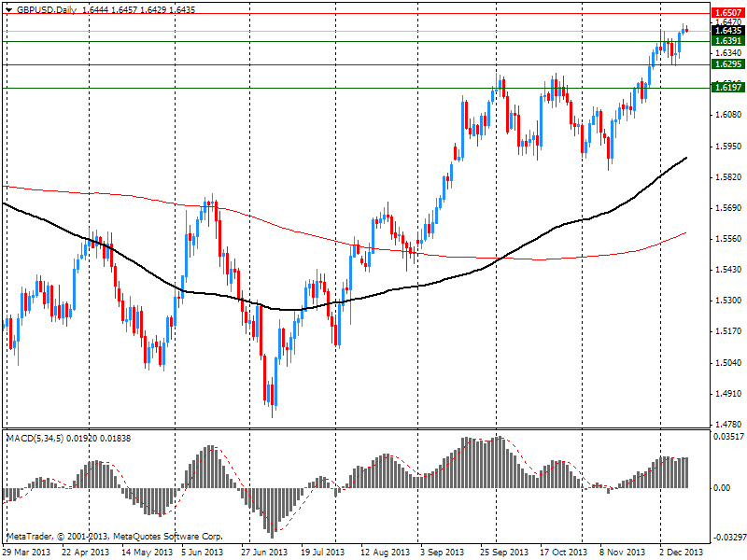747x560 pixels.
Task: Click the 12 Aug 2013 date label
Action: 385,552
